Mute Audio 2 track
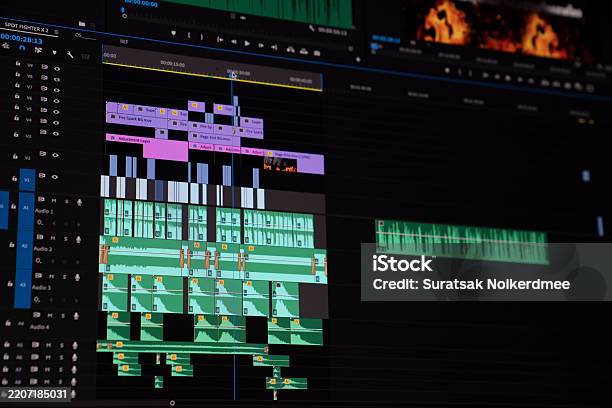The image size is (612, 408). pyautogui.click(x=53, y=238)
